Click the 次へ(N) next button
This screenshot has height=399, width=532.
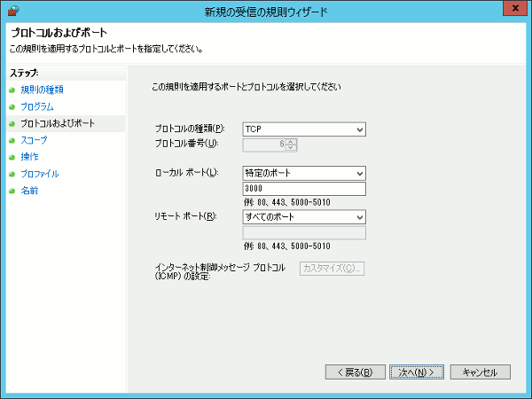point(417,372)
